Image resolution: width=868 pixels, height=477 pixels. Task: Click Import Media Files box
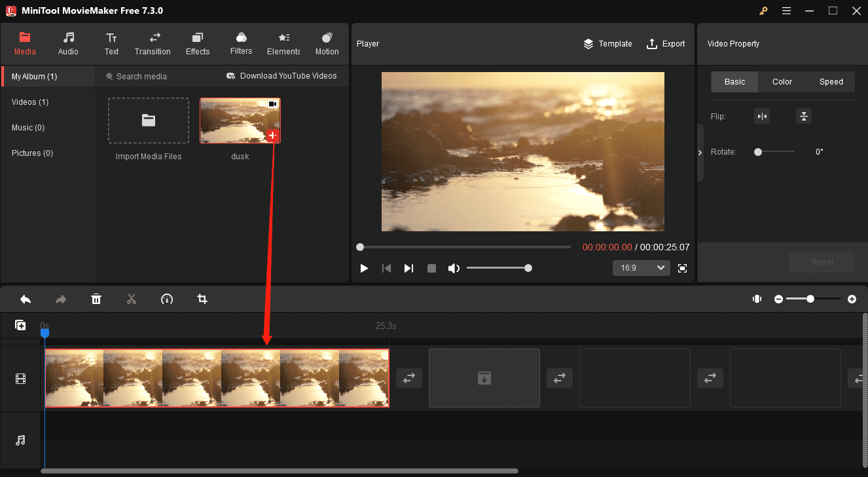149,121
